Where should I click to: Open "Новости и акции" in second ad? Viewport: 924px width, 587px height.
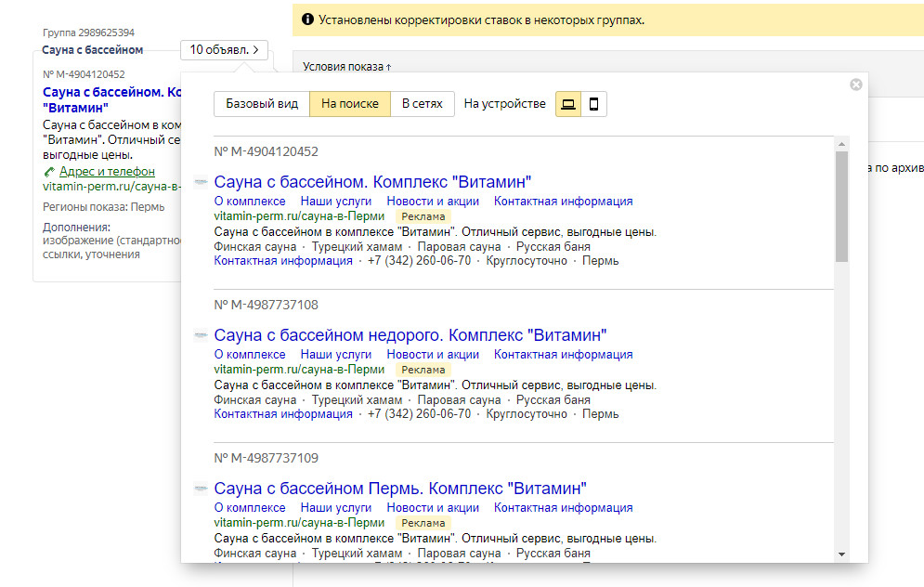coord(433,355)
